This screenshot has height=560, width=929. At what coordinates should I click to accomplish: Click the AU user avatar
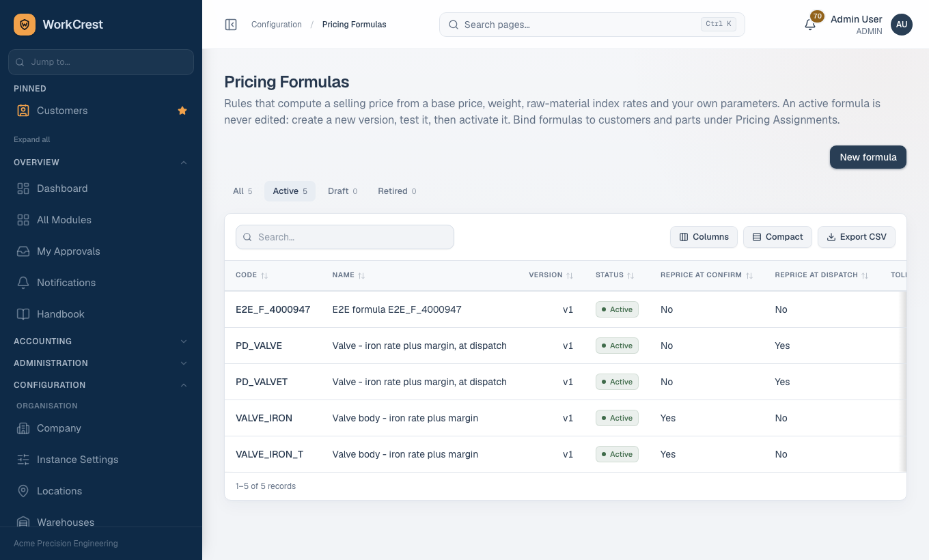click(x=902, y=25)
